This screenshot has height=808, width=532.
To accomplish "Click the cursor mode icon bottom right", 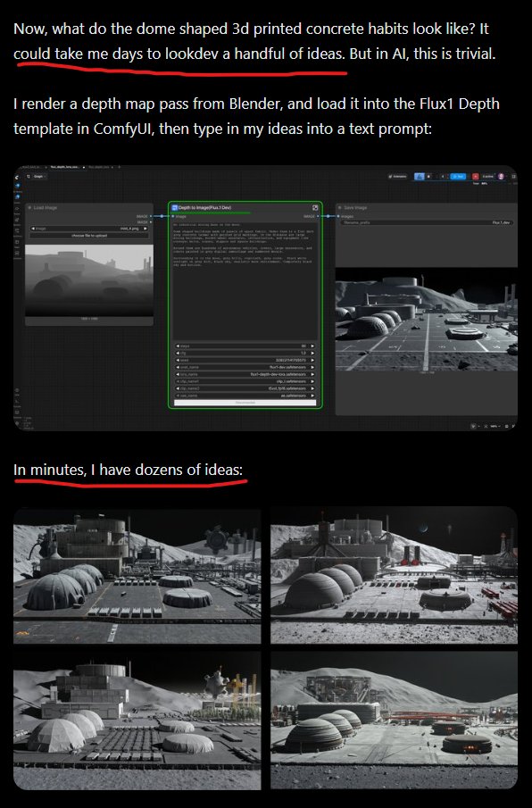I will coord(473,426).
